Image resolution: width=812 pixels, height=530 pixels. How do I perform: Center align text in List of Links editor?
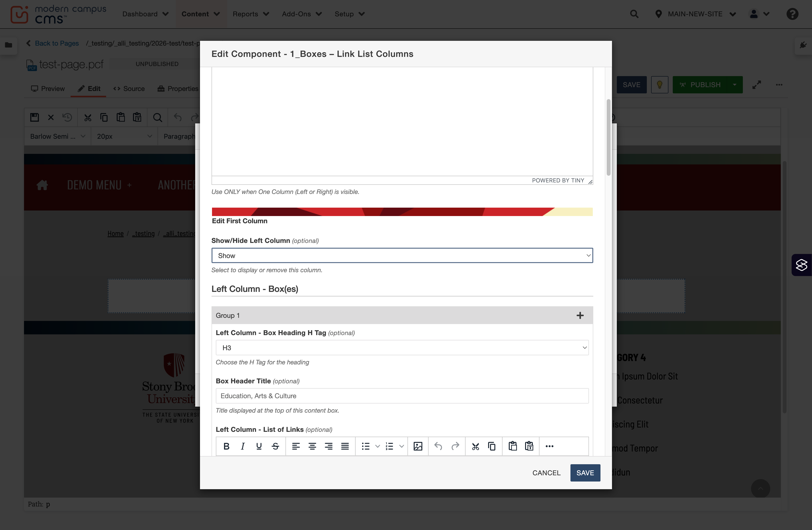click(x=312, y=446)
